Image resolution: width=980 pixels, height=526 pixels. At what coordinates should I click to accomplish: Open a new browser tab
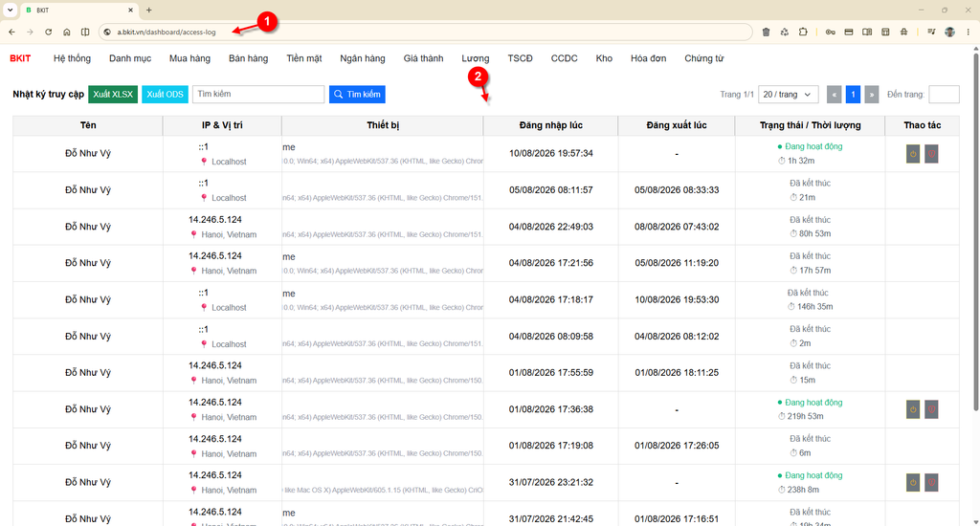(x=148, y=10)
